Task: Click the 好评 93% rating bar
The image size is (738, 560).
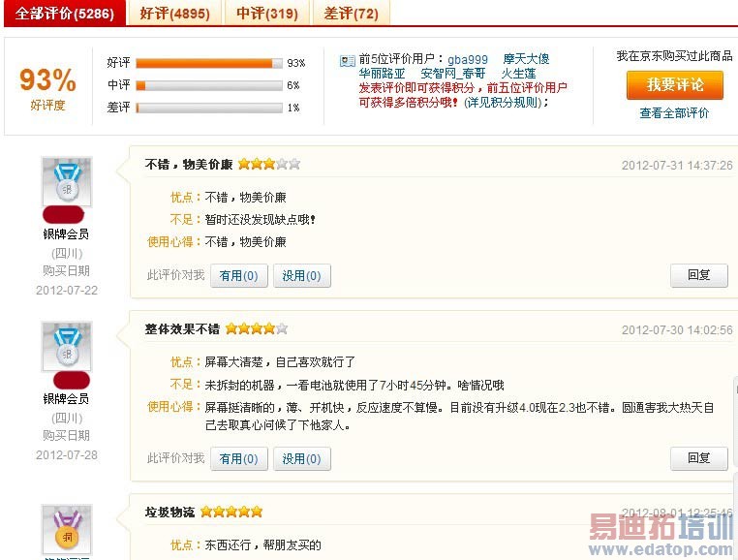Action: [209, 63]
